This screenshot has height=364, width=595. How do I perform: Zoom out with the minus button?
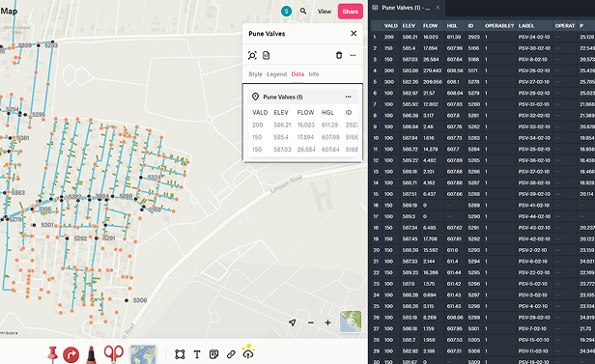[x=311, y=322]
